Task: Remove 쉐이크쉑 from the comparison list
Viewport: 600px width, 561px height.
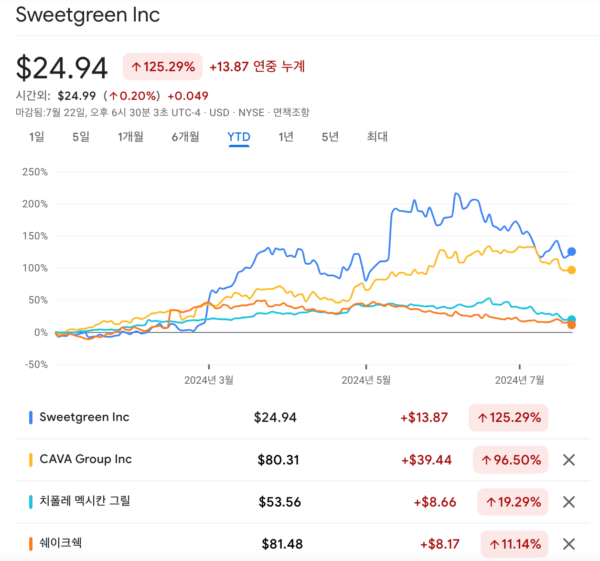Action: [569, 544]
